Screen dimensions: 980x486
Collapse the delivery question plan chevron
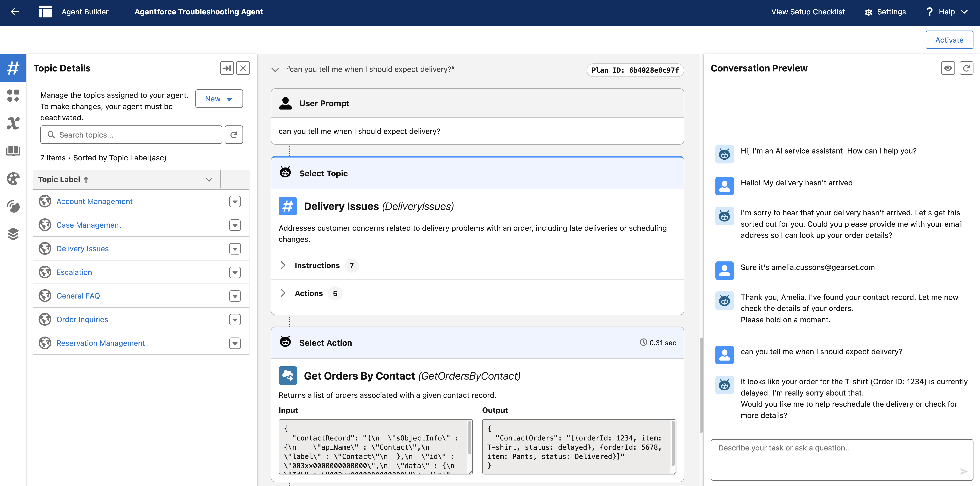coord(275,70)
